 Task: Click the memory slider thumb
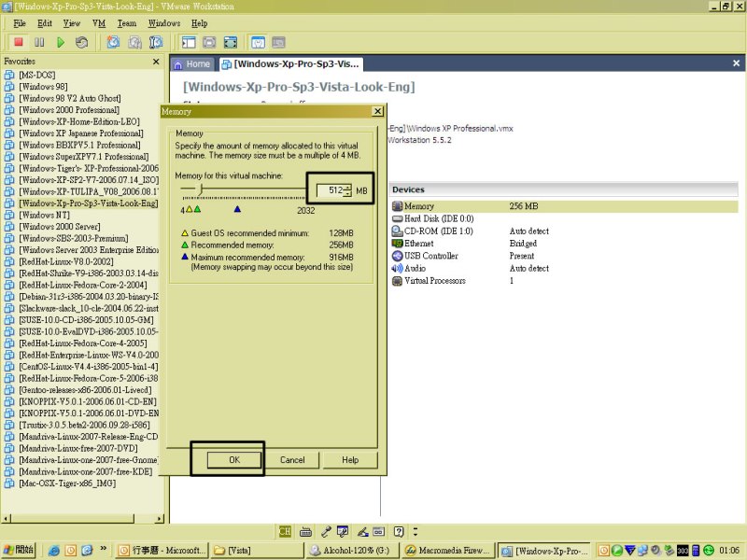pos(201,189)
